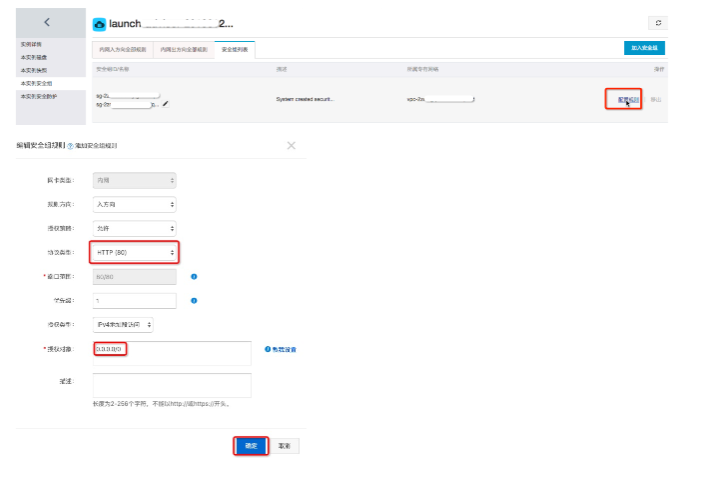710x488 pixels.
Task: Click the info icon next to the port range field
Action: (194, 277)
